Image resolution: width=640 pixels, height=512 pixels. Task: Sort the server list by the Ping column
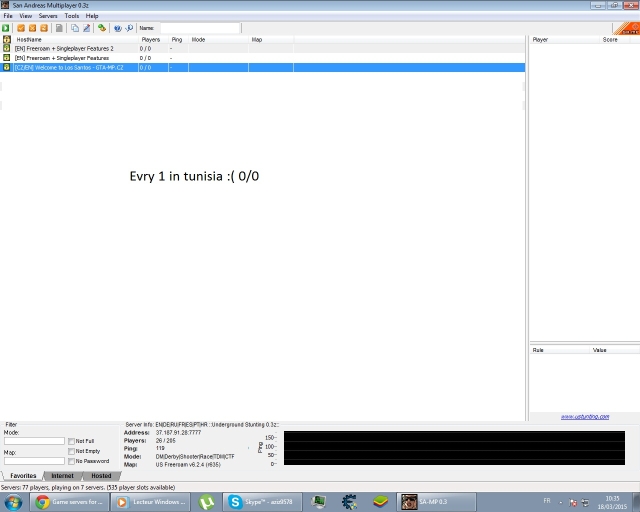tap(177, 39)
